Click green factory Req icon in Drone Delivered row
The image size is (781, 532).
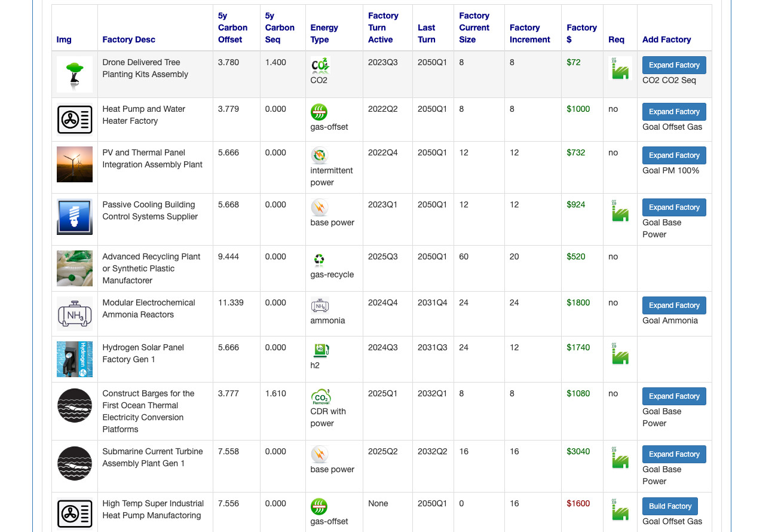click(x=620, y=68)
